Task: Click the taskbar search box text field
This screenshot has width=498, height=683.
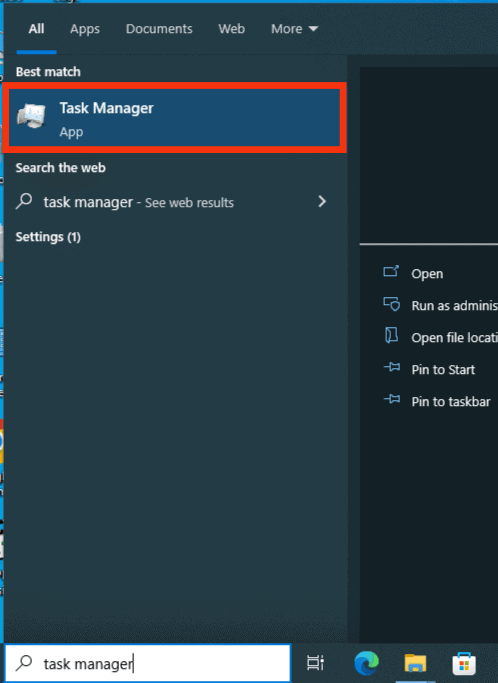Action: [147, 663]
